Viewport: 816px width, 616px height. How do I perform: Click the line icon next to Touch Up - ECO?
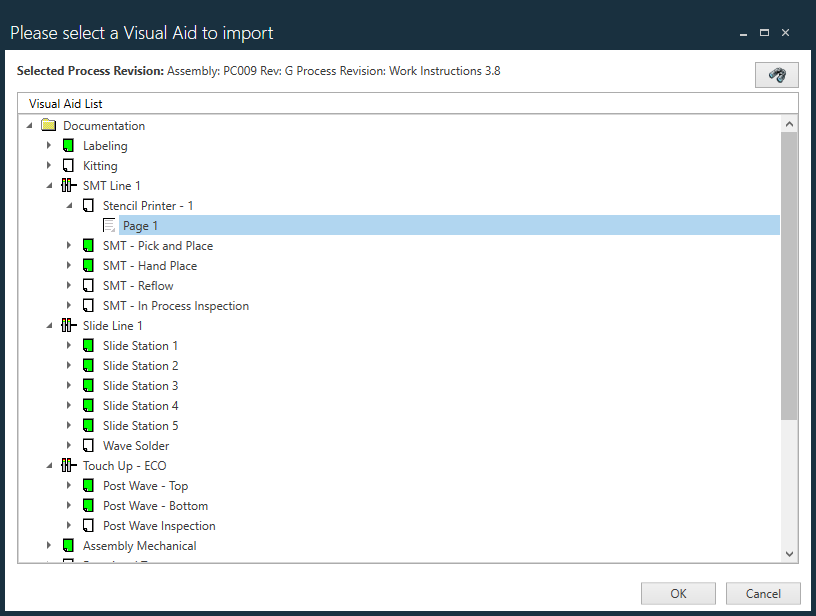point(68,465)
